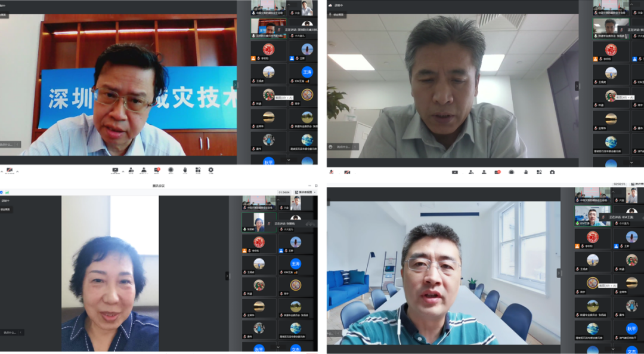Expand share options chevron in Shenzhen-banner window toolbar

[122, 171]
